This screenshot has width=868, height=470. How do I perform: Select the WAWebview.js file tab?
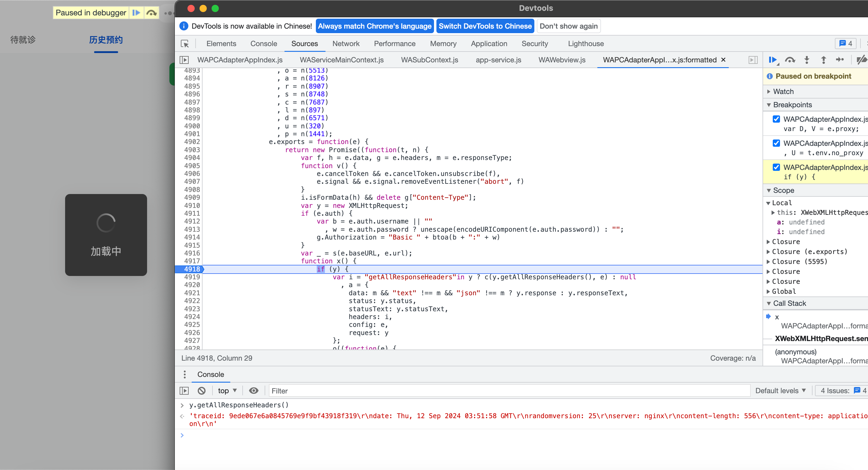click(562, 60)
